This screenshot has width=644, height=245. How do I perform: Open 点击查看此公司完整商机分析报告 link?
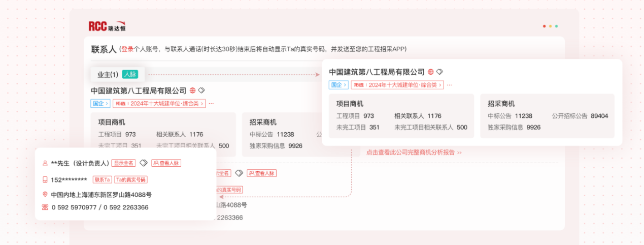pos(414,152)
